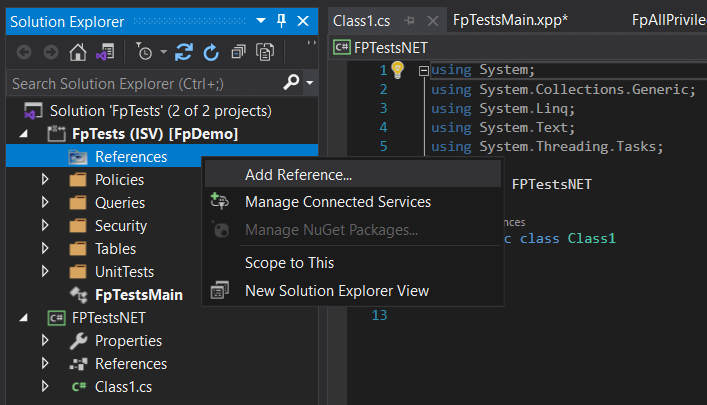This screenshot has height=405, width=707.
Task: Click the 'using System.Linq;' code line
Action: tap(503, 109)
